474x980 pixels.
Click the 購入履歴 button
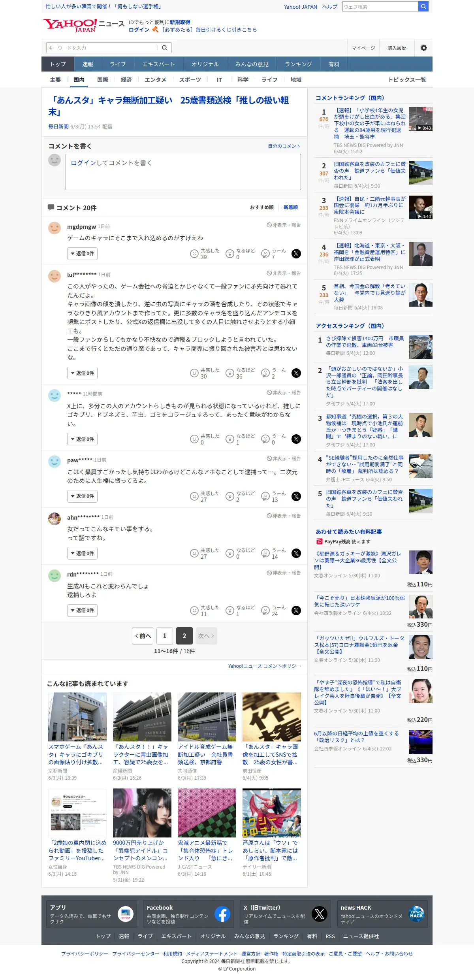[x=397, y=48]
